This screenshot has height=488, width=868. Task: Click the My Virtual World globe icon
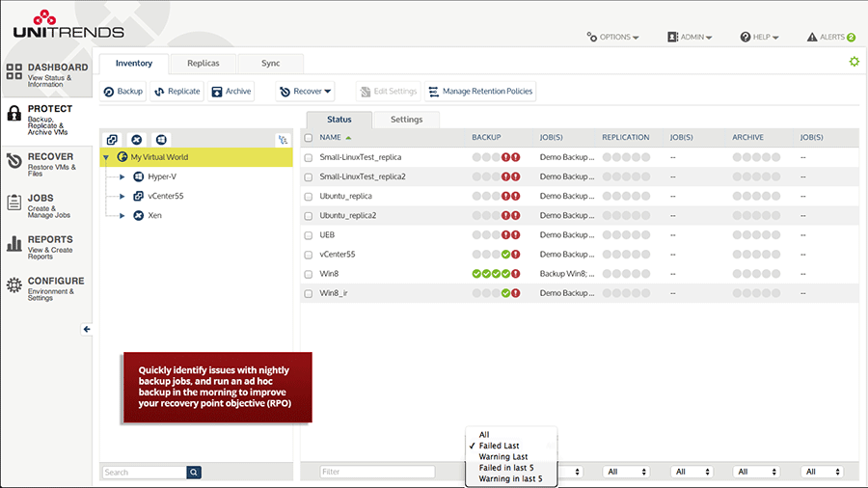(122, 157)
